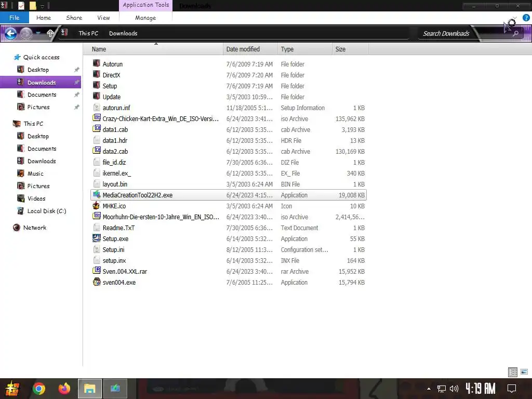Switch to the Home ribbon tab
Screen dimensions: 532x399
(x=44, y=18)
